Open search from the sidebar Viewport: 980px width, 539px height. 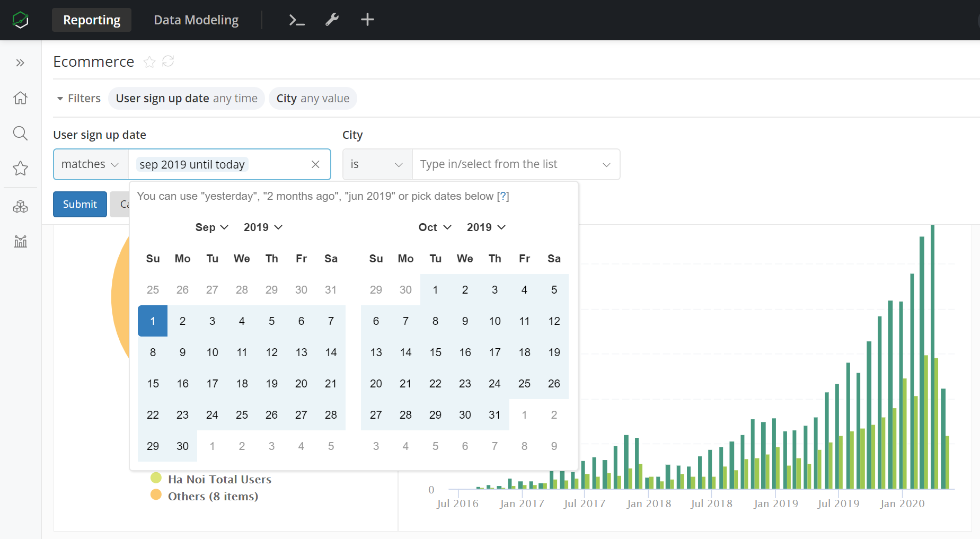[20, 133]
